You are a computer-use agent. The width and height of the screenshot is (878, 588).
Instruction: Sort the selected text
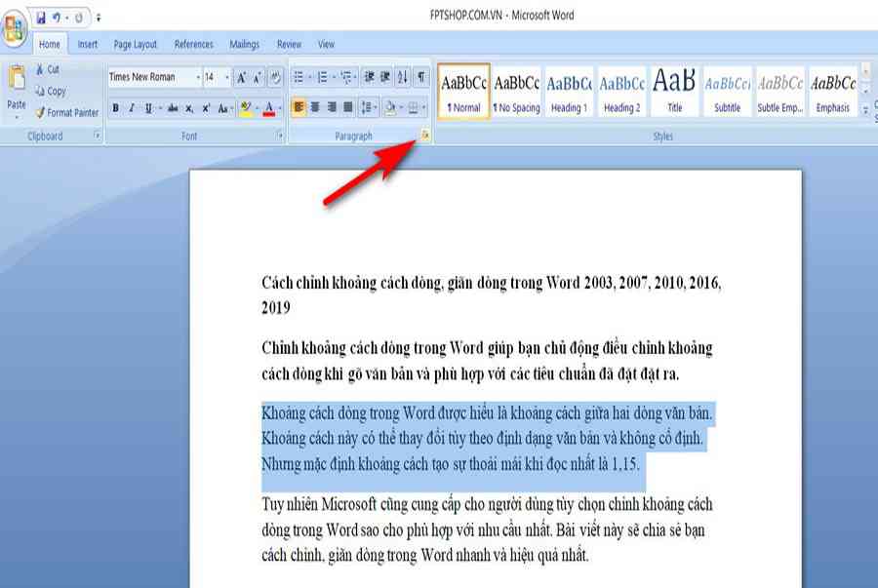click(x=403, y=77)
